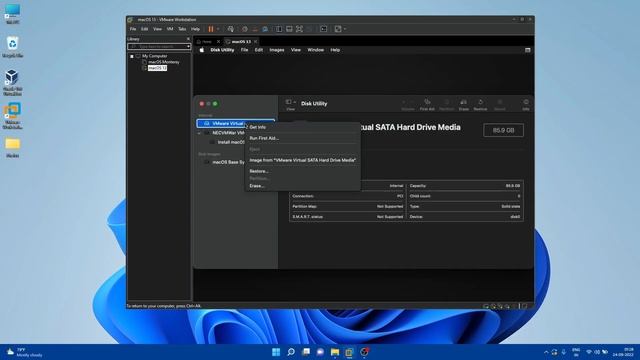Click the First Aid toolbar icon in Disk Utility

click(x=427, y=104)
